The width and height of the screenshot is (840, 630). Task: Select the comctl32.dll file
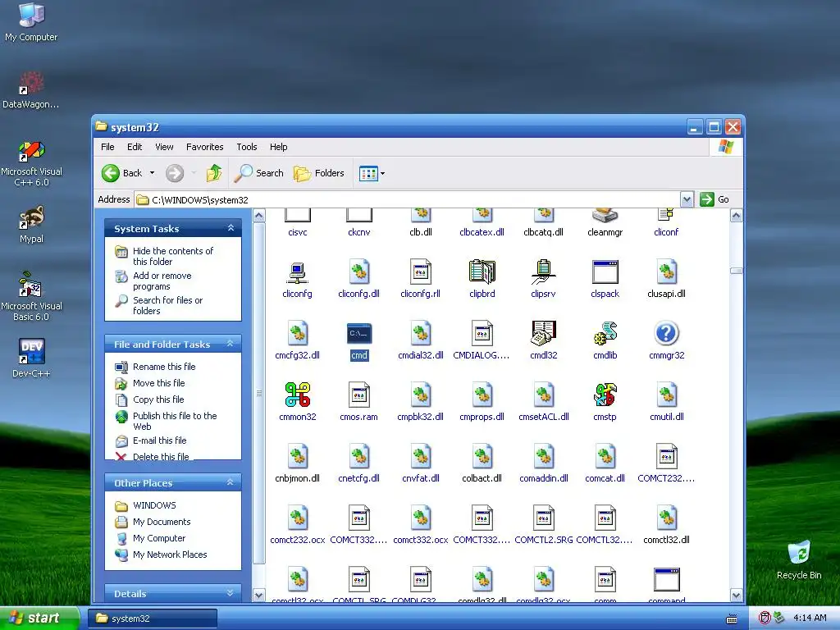[666, 525]
